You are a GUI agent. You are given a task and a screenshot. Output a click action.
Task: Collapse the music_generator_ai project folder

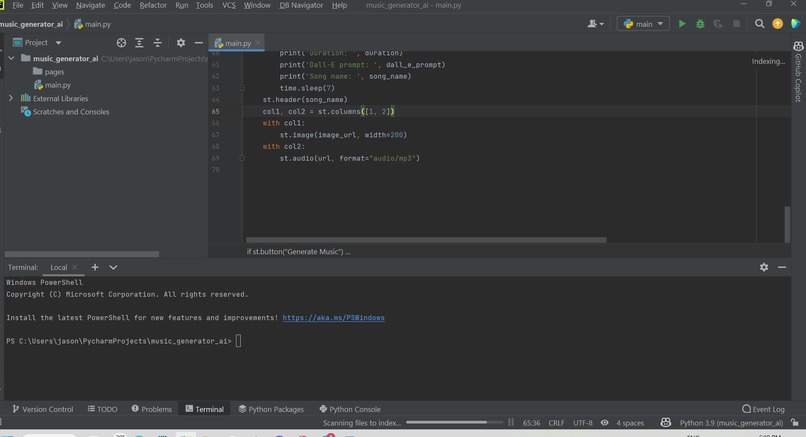pyautogui.click(x=11, y=58)
